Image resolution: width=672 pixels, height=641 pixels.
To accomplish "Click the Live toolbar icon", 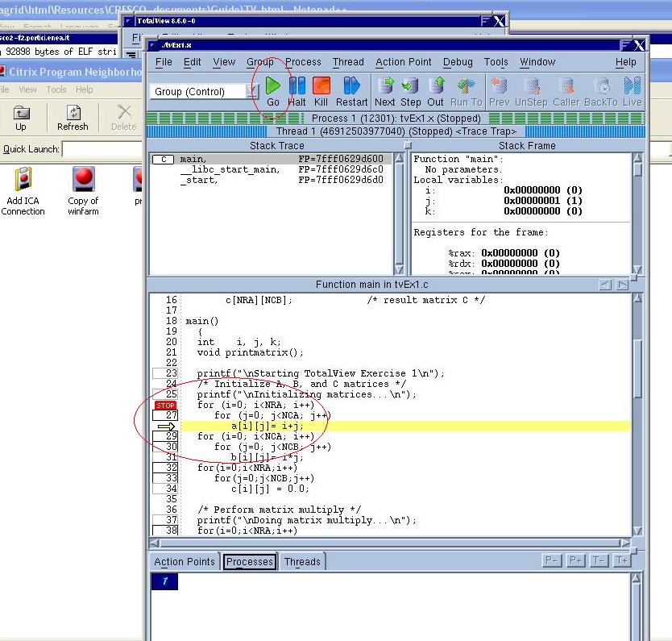I will 633,91.
